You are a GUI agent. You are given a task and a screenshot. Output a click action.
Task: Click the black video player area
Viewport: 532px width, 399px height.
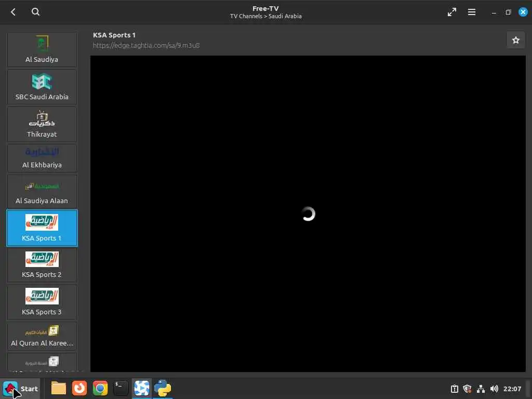coord(308,214)
